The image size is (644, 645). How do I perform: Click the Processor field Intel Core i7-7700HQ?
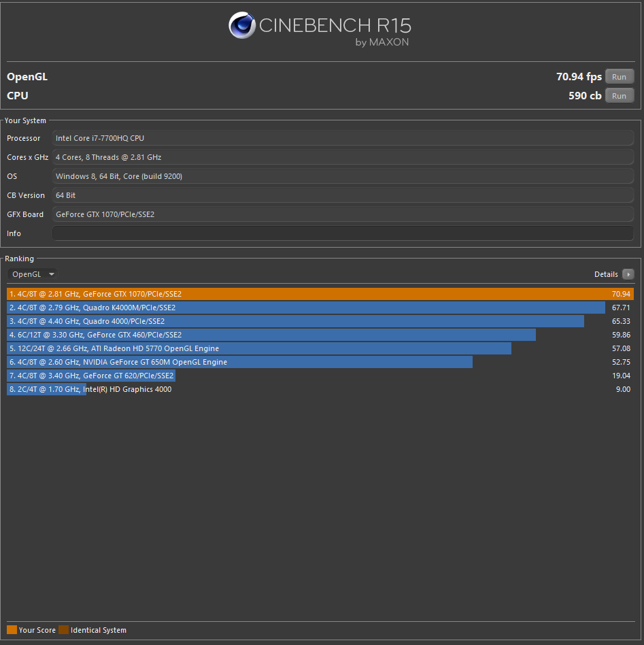tap(343, 138)
